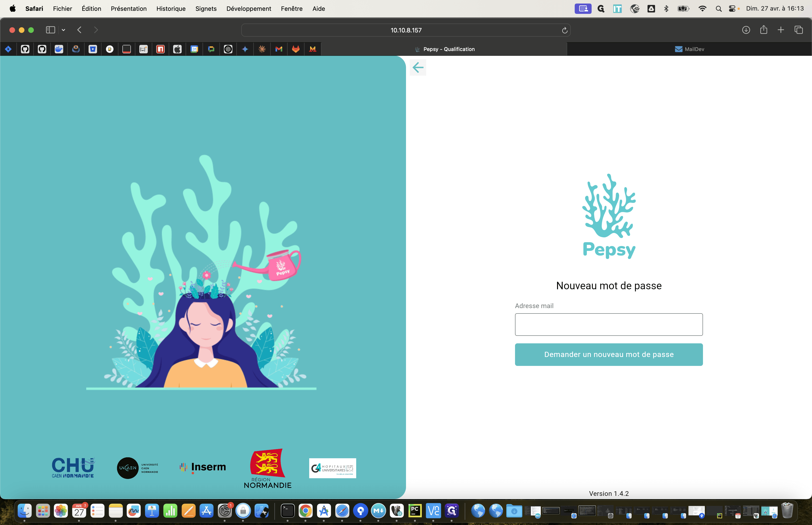
Task: Open the Présentation menu
Action: [129, 8]
